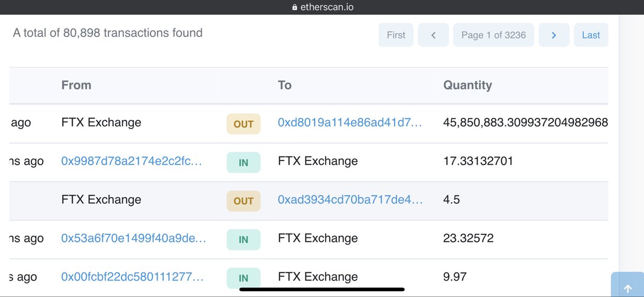Viewport: 644px width, 297px height.
Task: Tap FTX Exchange sender in 45,850,883 row
Action: coord(101,123)
